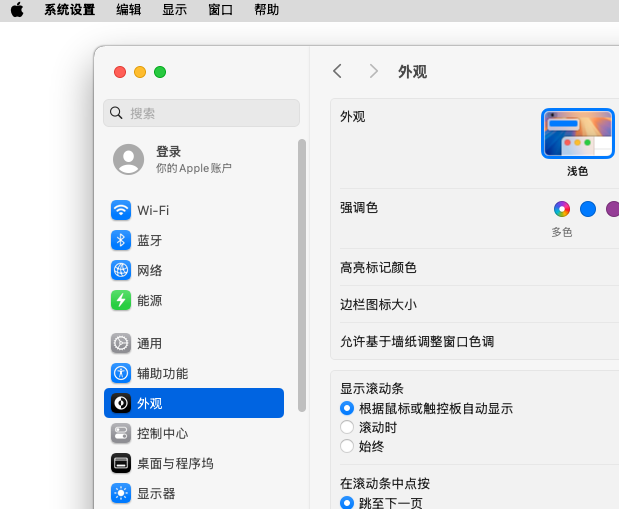This screenshot has width=619, height=509.
Task: Click the 强调色 label
Action: [x=359, y=207]
